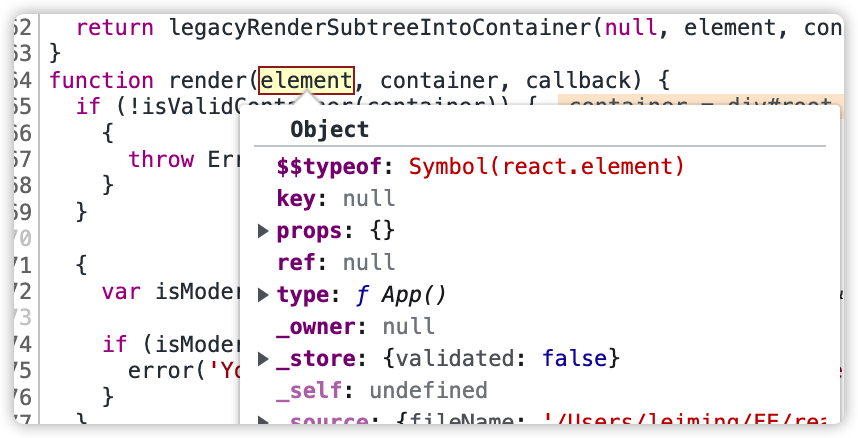
Task: Click the inline container value hint
Action: point(700,102)
